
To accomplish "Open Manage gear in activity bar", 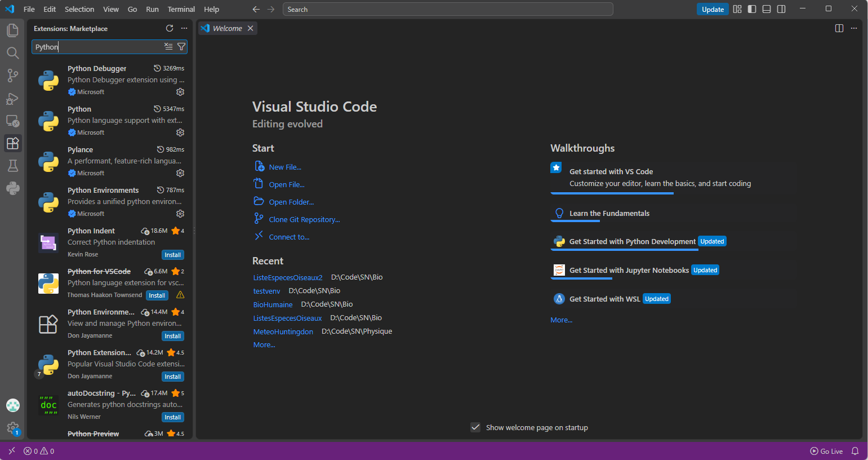I will (13, 428).
